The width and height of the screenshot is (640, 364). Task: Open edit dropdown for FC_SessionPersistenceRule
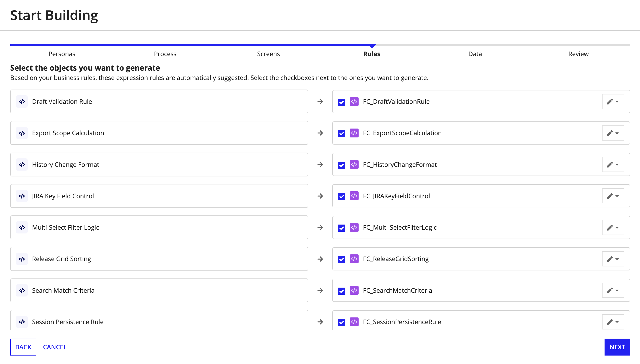613,322
